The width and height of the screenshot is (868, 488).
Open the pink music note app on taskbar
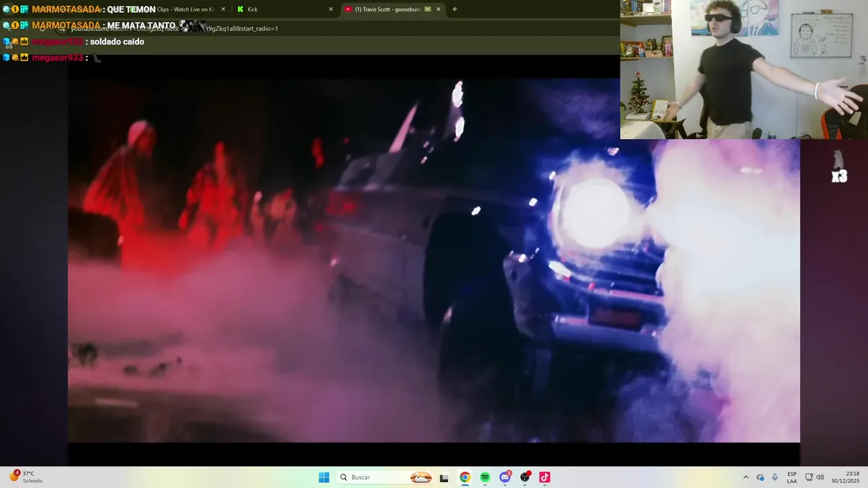[x=545, y=477]
